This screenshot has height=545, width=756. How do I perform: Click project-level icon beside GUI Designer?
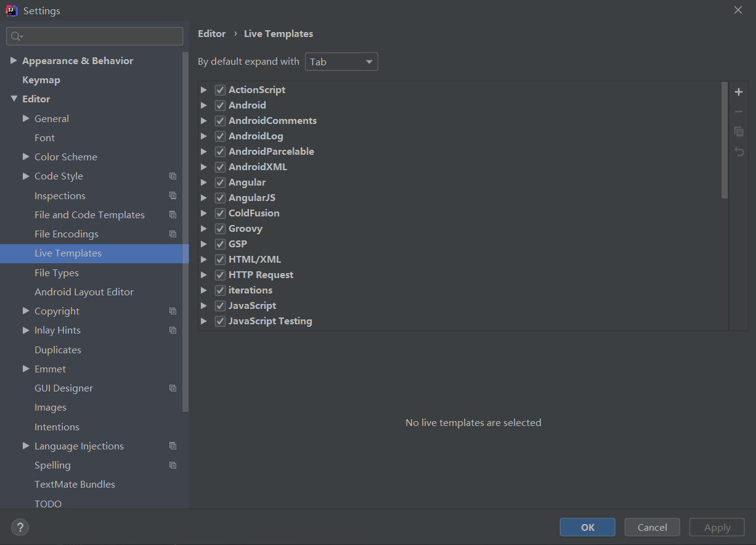(x=173, y=388)
